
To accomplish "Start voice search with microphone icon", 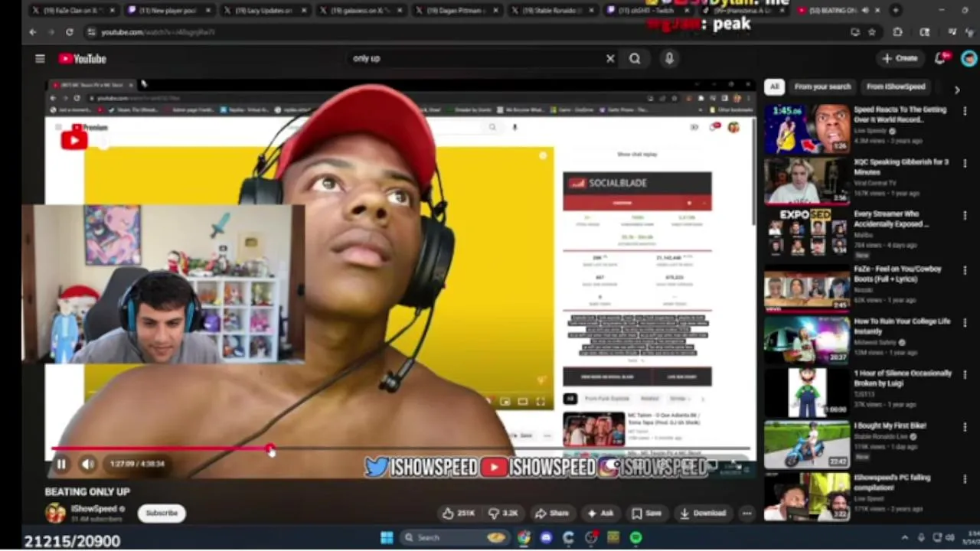I will click(x=669, y=58).
